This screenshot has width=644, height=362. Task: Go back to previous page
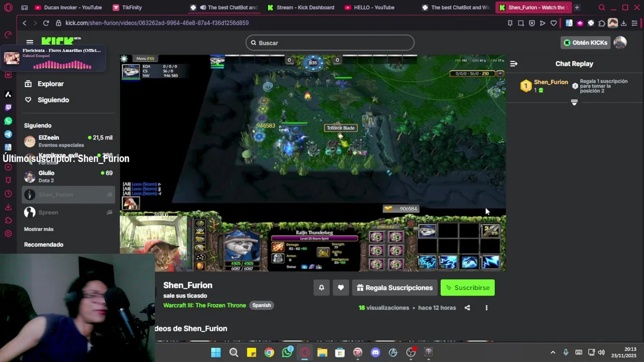pyautogui.click(x=24, y=23)
